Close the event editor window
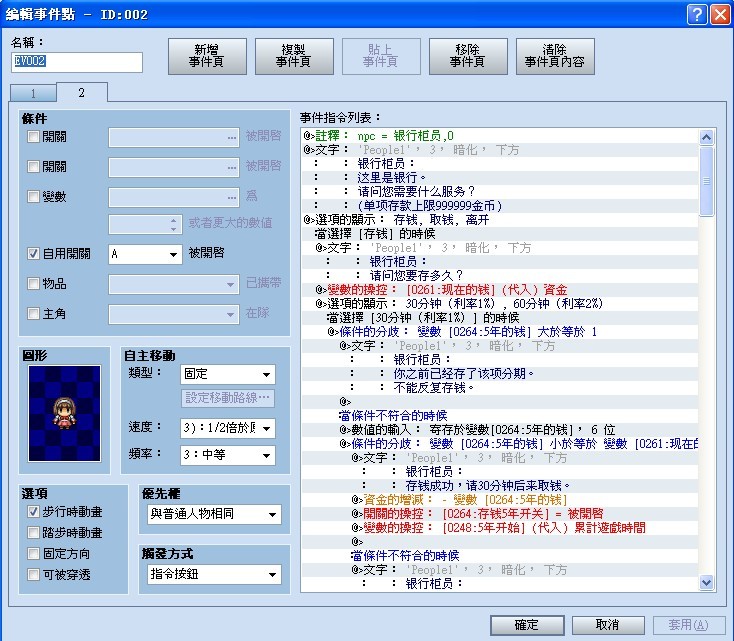 pos(720,15)
